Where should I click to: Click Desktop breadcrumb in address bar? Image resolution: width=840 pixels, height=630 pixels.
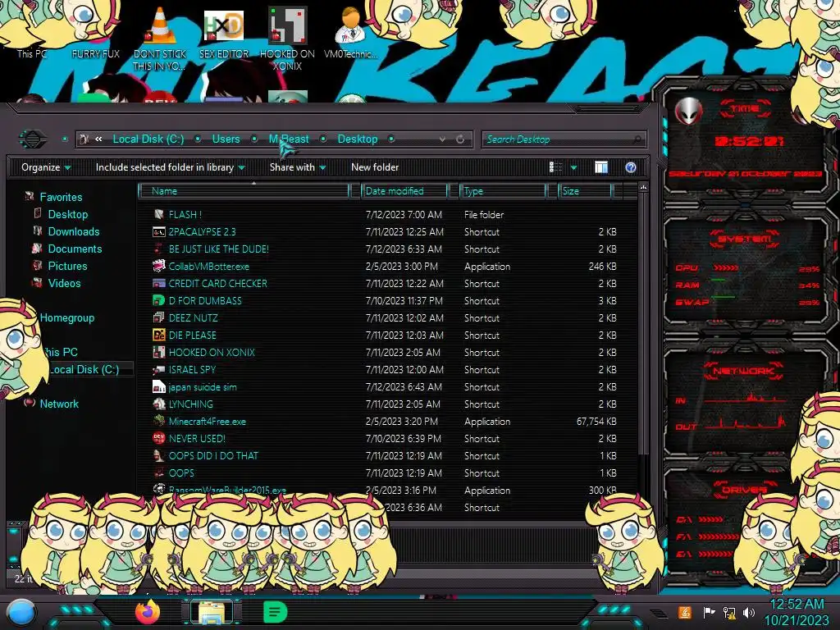pos(358,139)
